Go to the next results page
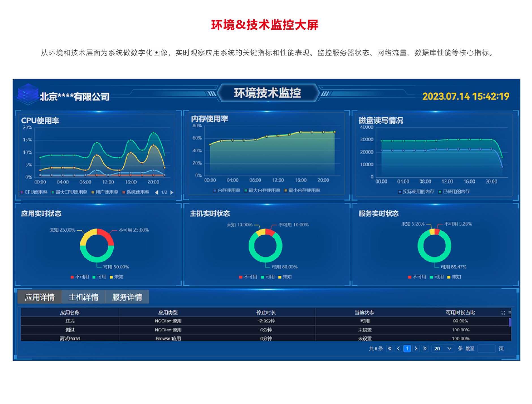 coord(416,348)
